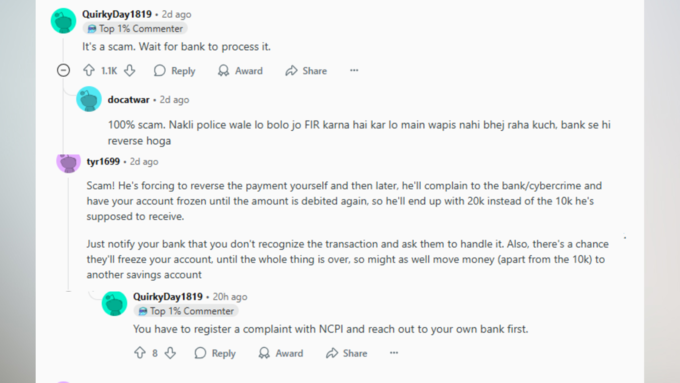Viewport: 680px width, 383px height.
Task: Open the top QuirkyDay1819 username link
Action: click(x=117, y=14)
